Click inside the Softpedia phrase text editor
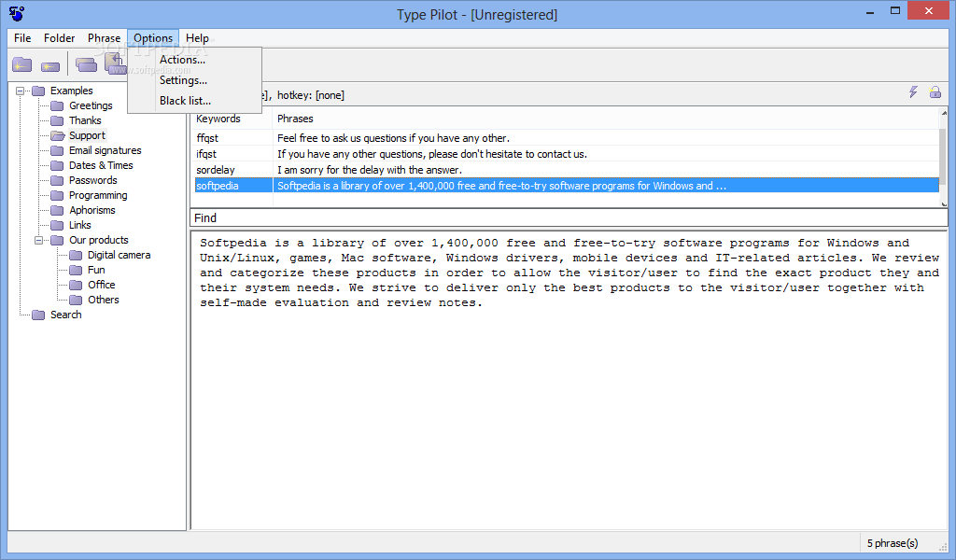956x560 pixels. [569, 379]
